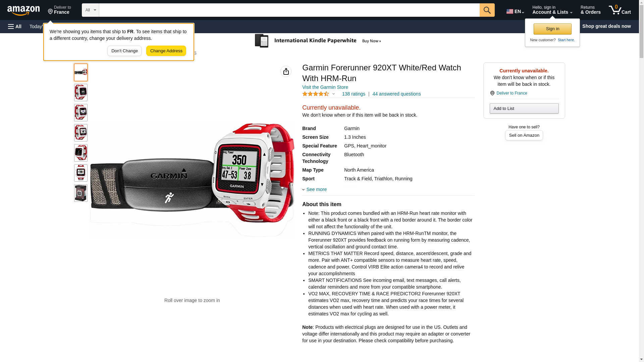Click the star rating icons
Viewport: 644px width, 362px height.
click(315, 94)
